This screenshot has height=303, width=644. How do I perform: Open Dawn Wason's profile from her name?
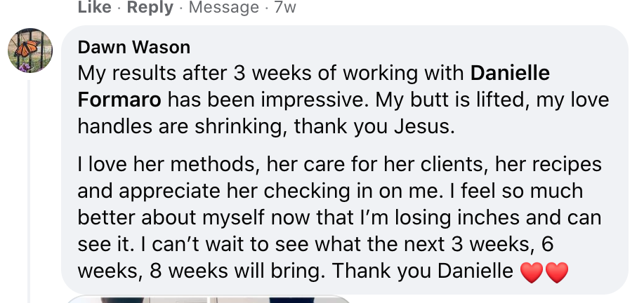[134, 47]
